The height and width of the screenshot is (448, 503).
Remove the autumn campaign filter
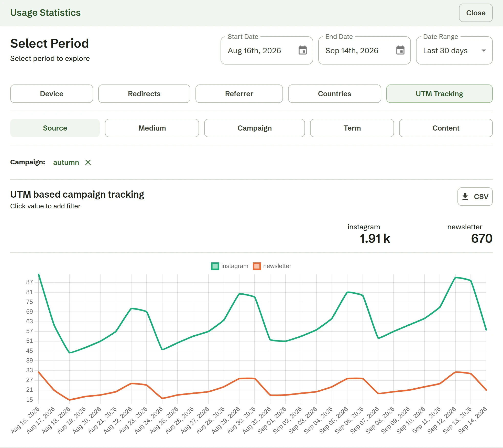[88, 162]
